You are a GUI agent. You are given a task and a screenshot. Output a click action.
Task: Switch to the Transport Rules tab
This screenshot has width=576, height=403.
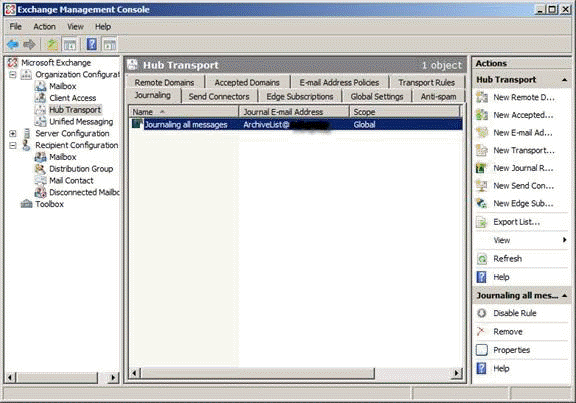click(426, 82)
